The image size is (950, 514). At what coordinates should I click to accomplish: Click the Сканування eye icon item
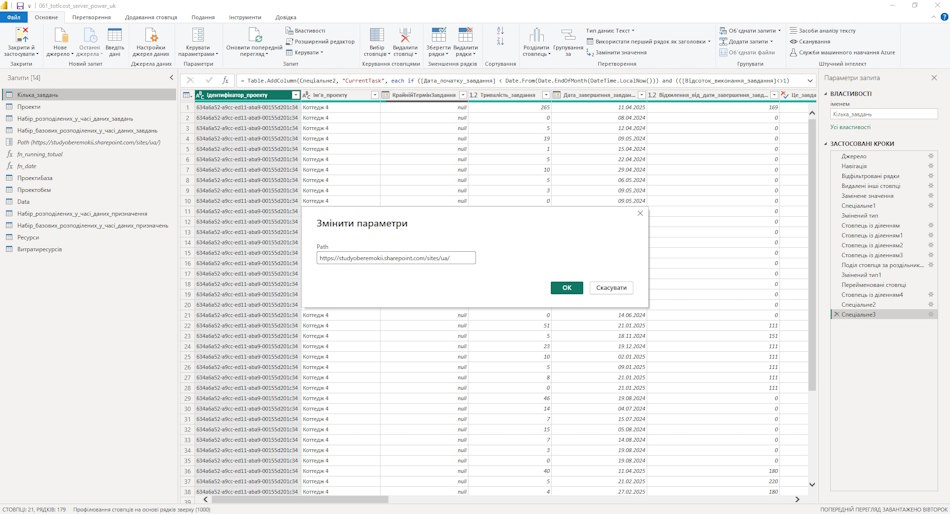click(810, 41)
